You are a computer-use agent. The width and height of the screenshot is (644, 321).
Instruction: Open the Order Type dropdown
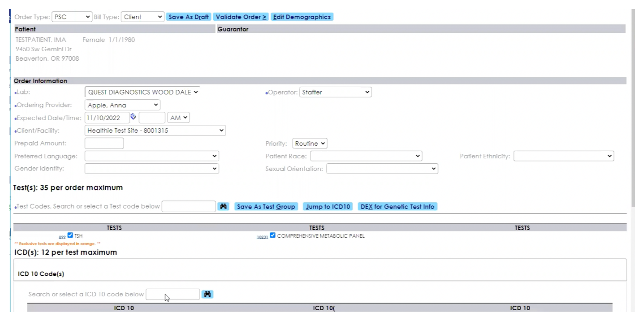(x=72, y=17)
